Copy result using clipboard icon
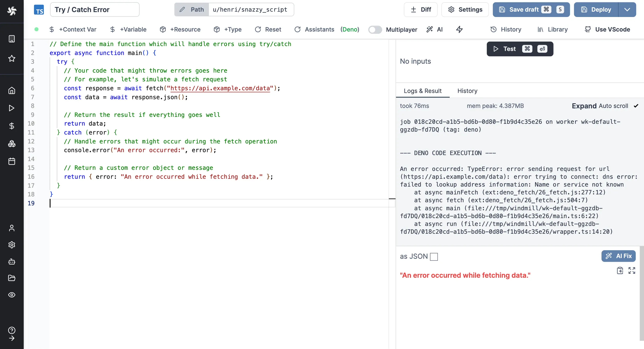644x349 pixels. (620, 271)
